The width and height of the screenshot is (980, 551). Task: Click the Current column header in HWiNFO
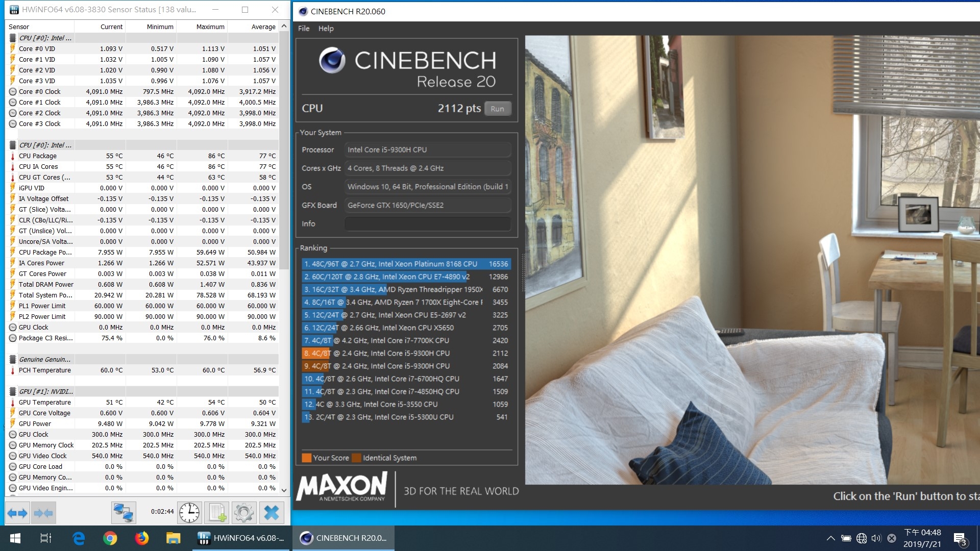click(100, 27)
